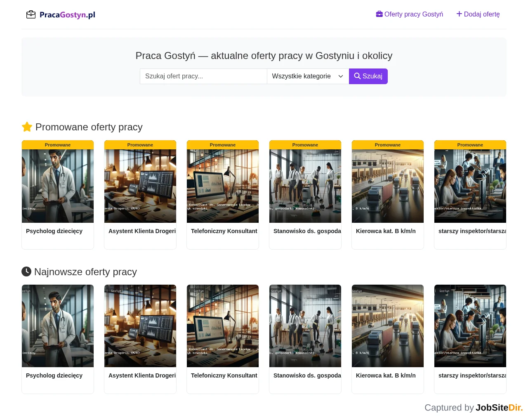Open the Oferty pracy Gostyń link
Viewport: 528px width, 420px height.
[410, 14]
